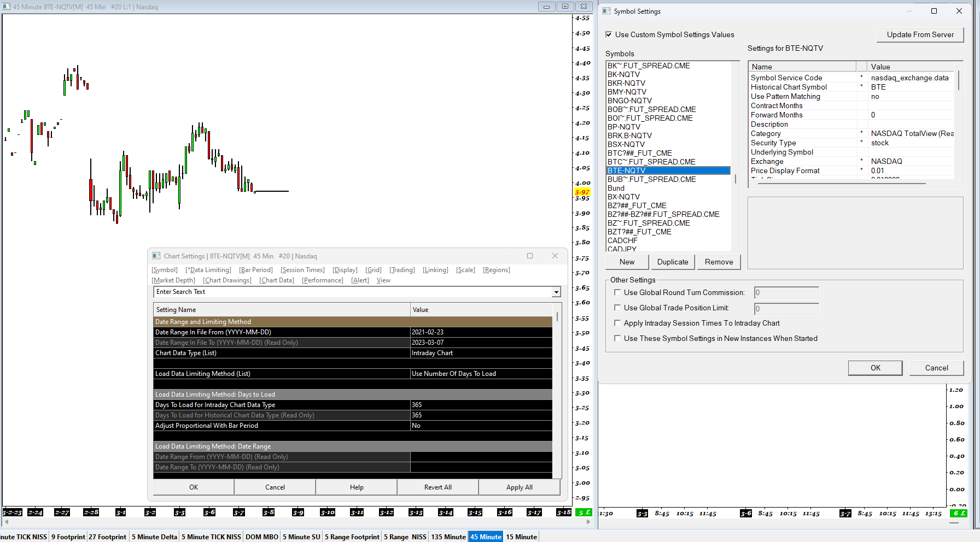Open the Scale settings tab
Viewport: 980px width, 542px height.
click(465, 270)
